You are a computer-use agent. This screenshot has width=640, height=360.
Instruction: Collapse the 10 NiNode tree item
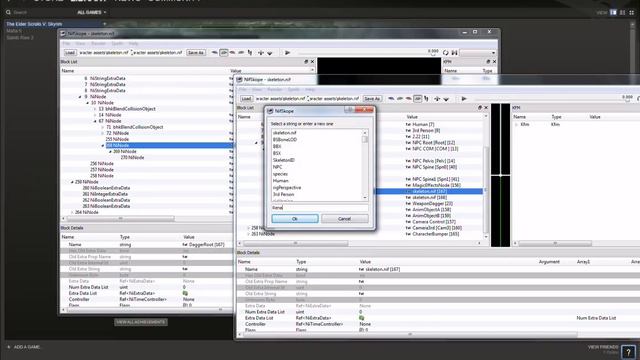(87, 103)
